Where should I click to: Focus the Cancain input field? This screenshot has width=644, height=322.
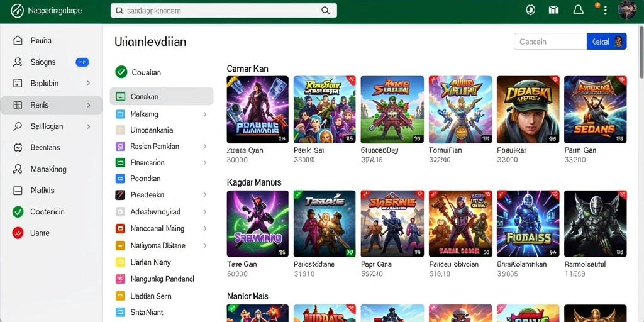click(x=550, y=41)
